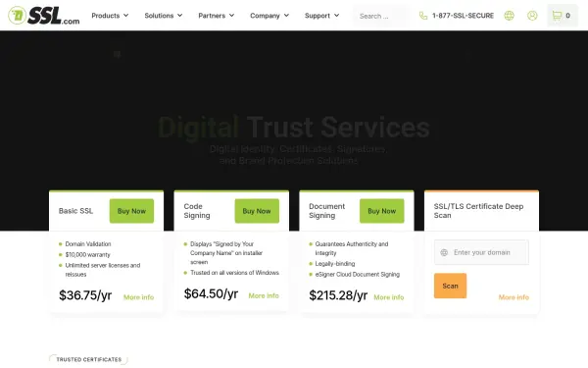
Task: Click the $10,000 warranty bullet
Action: tap(88, 254)
